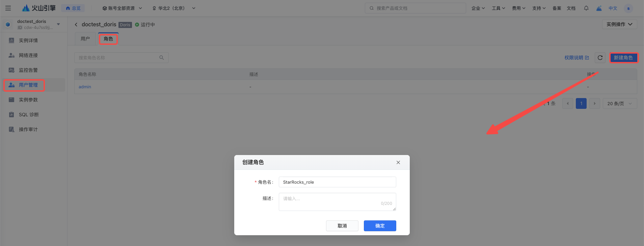Image resolution: width=644 pixels, height=246 pixels.
Task: Click the 角色名 field containing StarRocks_role
Action: coord(338,182)
